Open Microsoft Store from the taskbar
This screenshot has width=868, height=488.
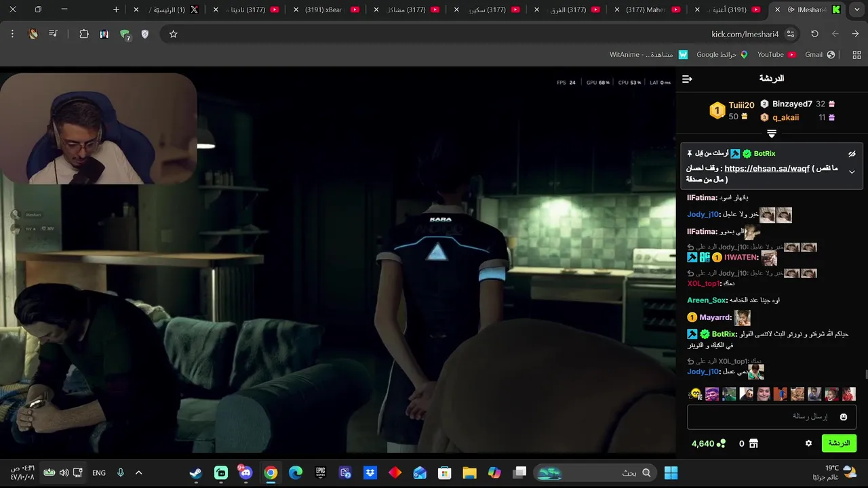pyautogui.click(x=445, y=472)
